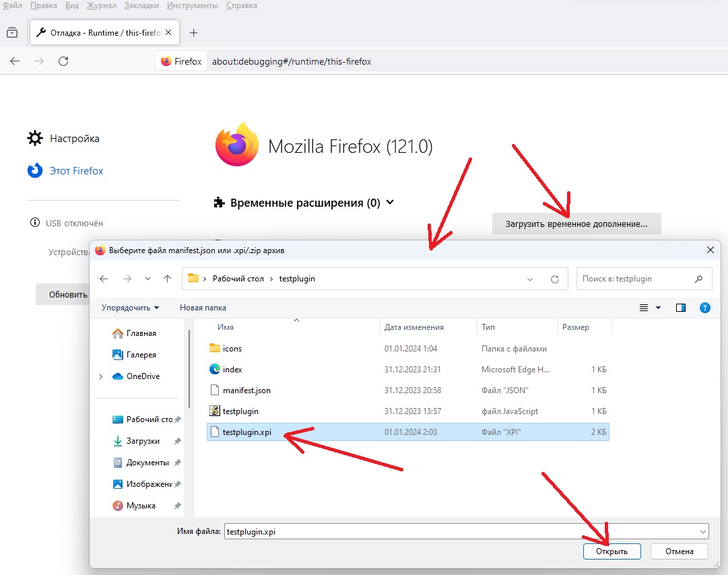728x575 pixels.
Task: Open the view options dropdown arrow
Action: click(658, 308)
